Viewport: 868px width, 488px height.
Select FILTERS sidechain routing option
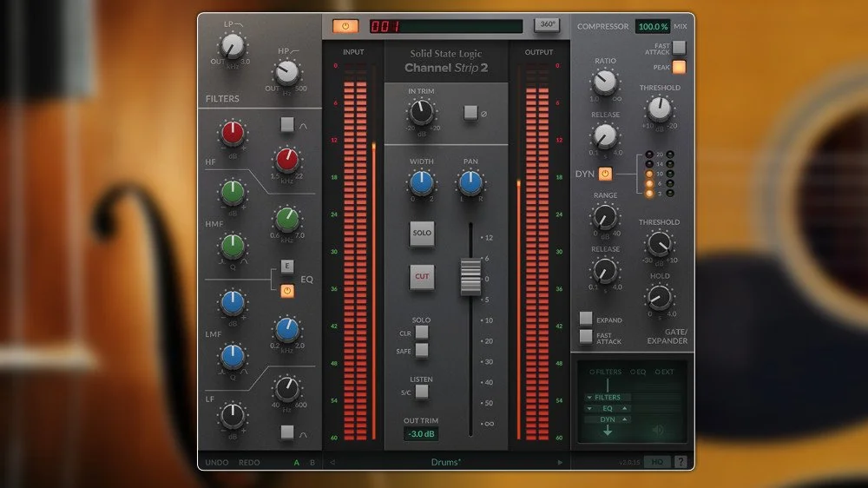[606, 372]
